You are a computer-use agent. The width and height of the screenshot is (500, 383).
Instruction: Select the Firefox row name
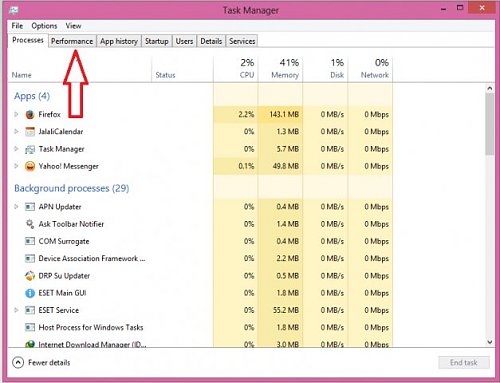[x=49, y=114]
